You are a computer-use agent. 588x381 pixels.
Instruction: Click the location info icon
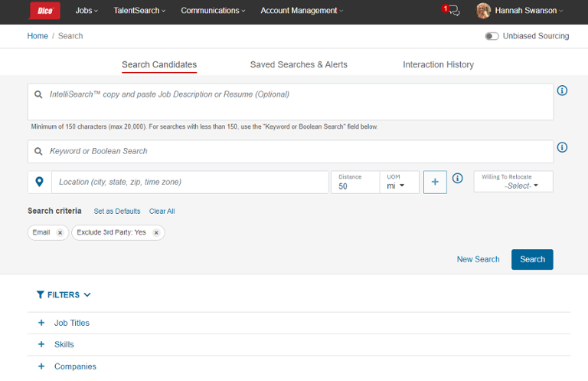click(x=457, y=179)
